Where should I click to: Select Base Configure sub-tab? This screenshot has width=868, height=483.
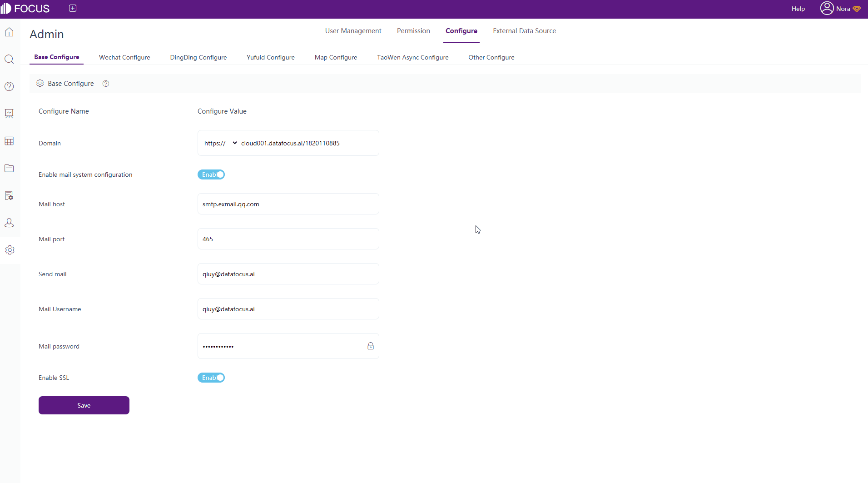57,57
